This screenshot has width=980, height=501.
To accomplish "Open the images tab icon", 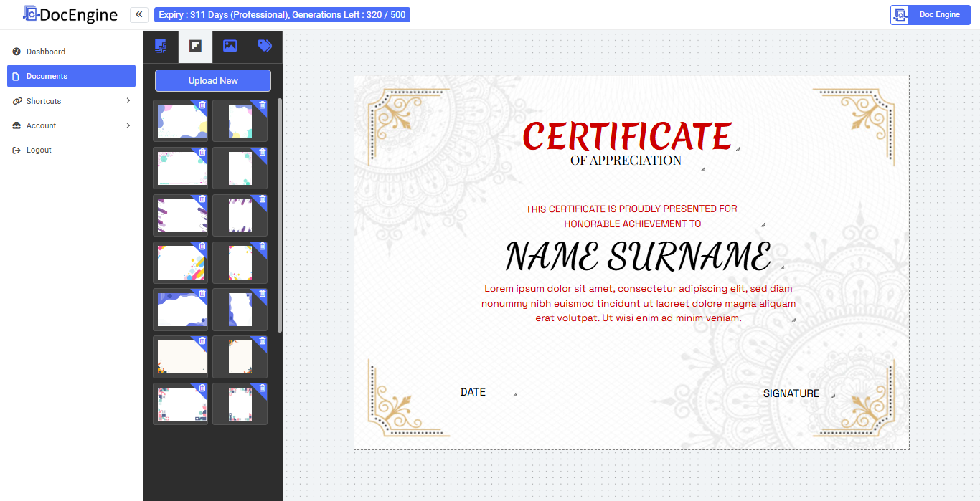I will 230,47.
